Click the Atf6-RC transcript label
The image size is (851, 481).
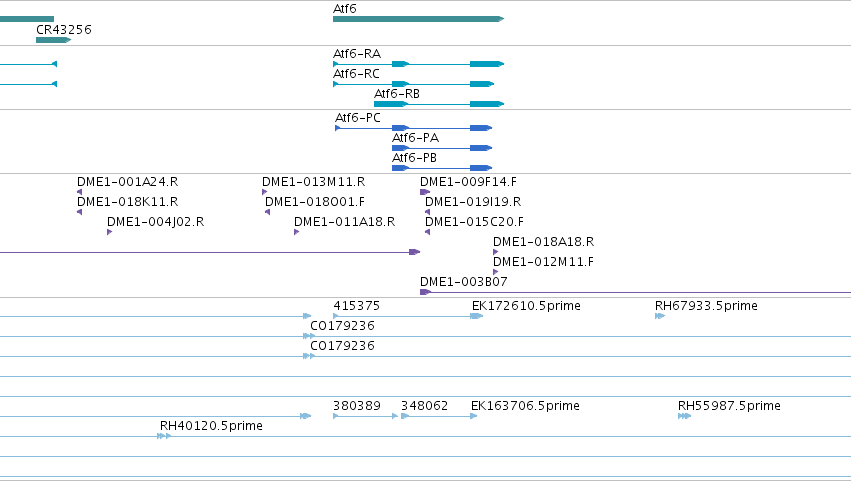tap(356, 74)
